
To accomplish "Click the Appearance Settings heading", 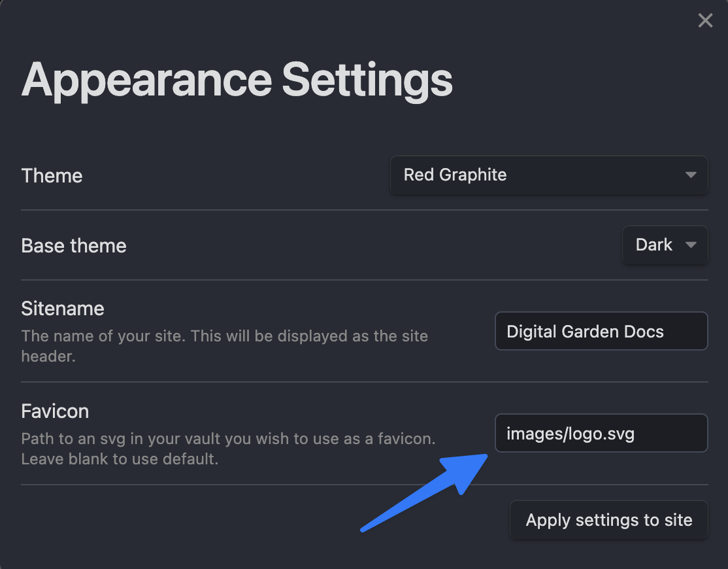I will click(237, 80).
